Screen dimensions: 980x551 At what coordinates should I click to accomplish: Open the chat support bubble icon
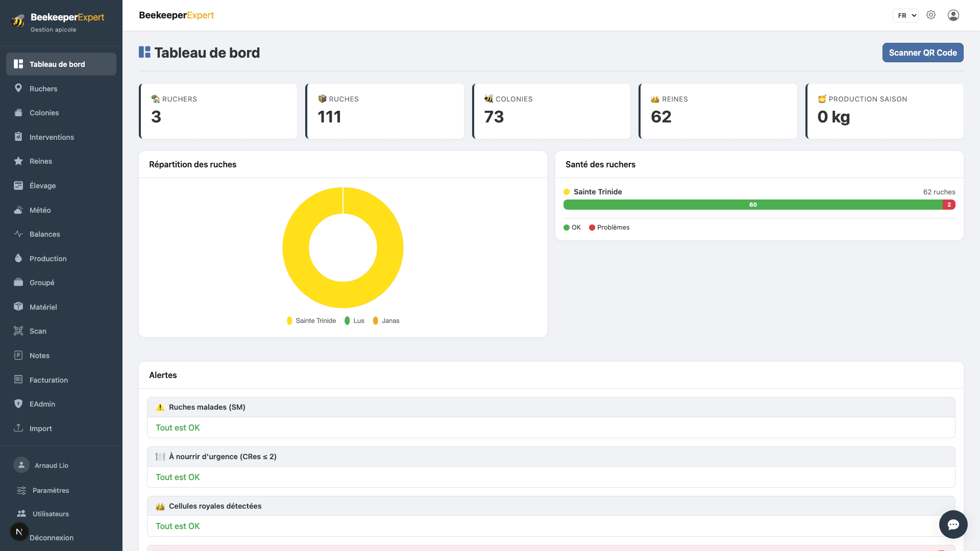point(953,524)
